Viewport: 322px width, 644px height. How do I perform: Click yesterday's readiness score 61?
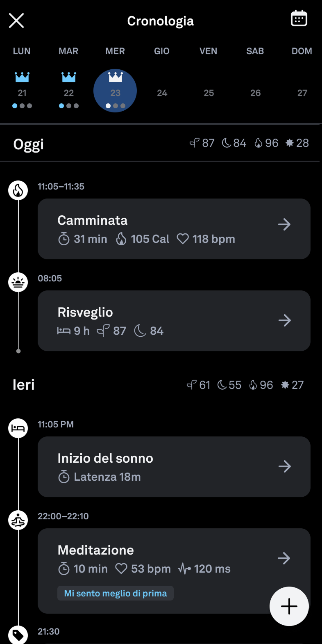point(199,385)
